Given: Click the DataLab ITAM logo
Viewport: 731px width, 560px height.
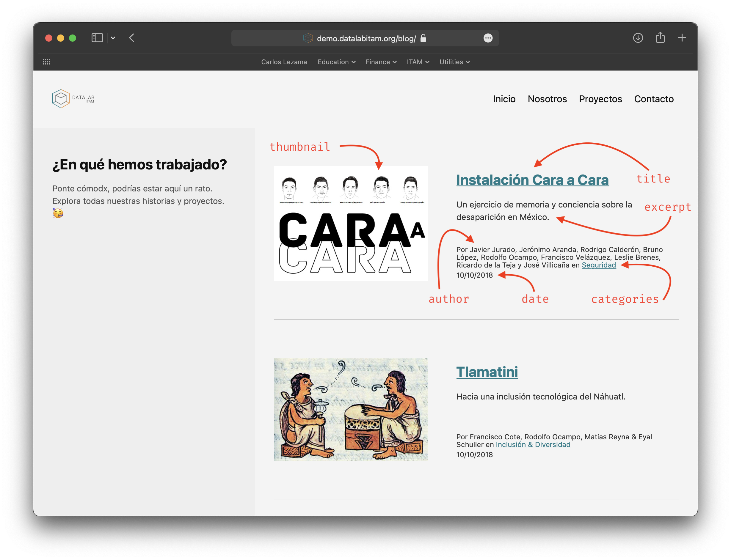Looking at the screenshot, I should coord(73,99).
